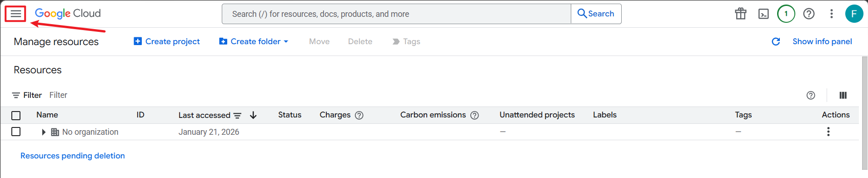Open column display options icon

[x=843, y=95]
